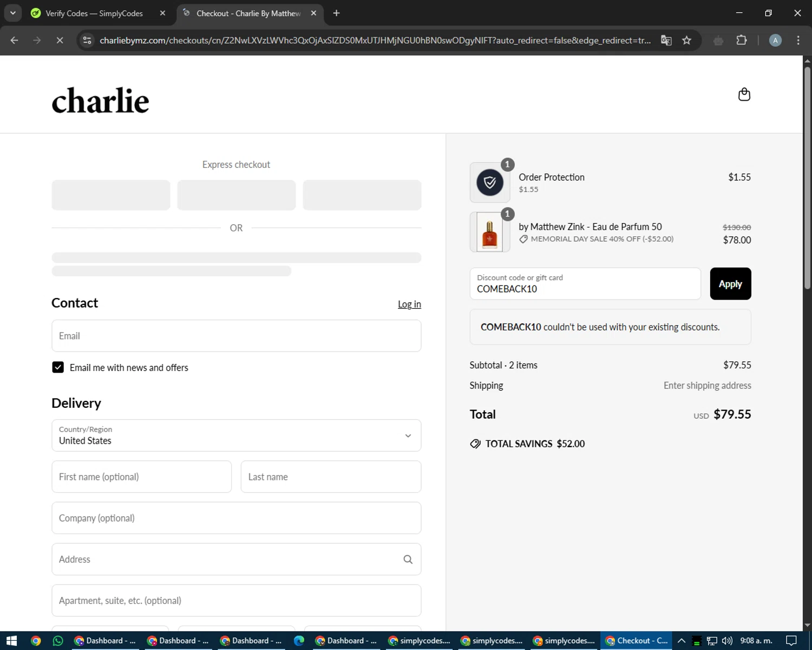Focus the Last name field
The width and height of the screenshot is (812, 650).
coord(331,477)
